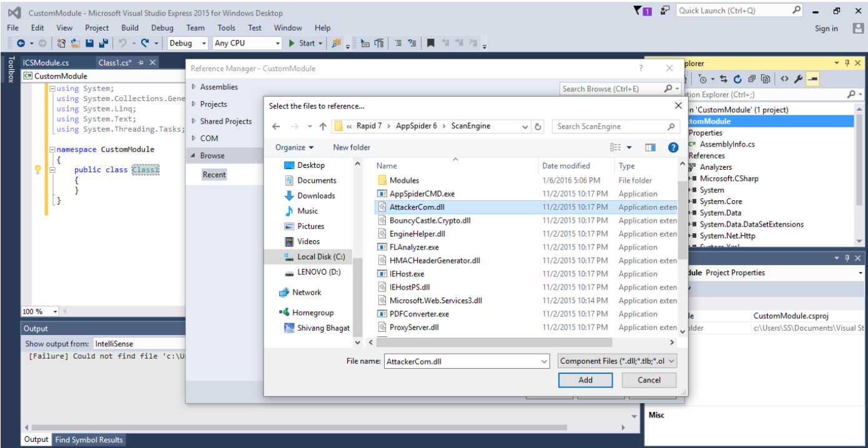868x448 pixels.
Task: Click the Navigate Backward toolbar icon
Action: tap(21, 43)
